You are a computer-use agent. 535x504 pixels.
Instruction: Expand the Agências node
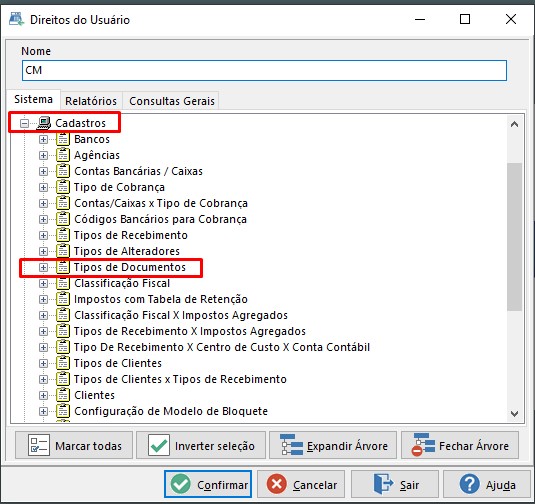[x=43, y=155]
